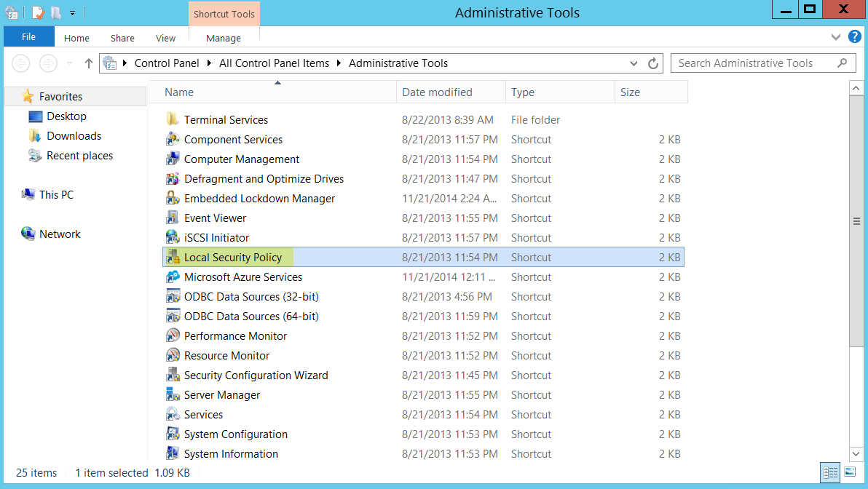Sort the list by Date modified column
Image resolution: width=868 pixels, height=489 pixels.
(437, 92)
